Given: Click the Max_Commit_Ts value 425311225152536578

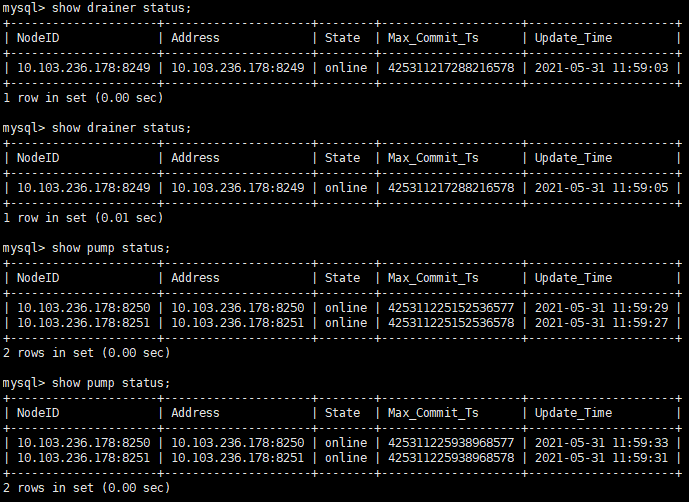Looking at the screenshot, I should click(x=451, y=323).
